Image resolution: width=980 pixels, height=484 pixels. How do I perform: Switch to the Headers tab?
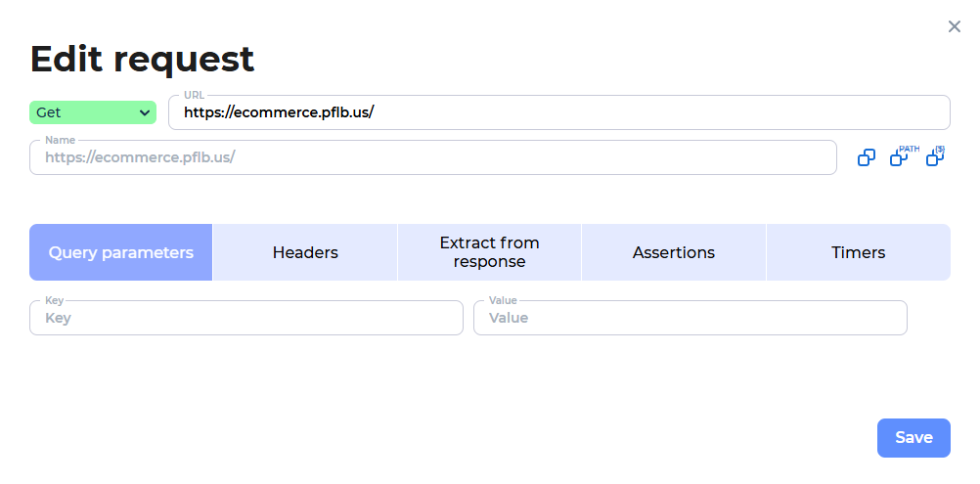pyautogui.click(x=305, y=252)
